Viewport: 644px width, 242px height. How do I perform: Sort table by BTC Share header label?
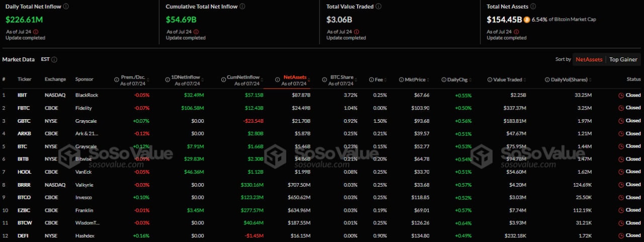[341, 77]
